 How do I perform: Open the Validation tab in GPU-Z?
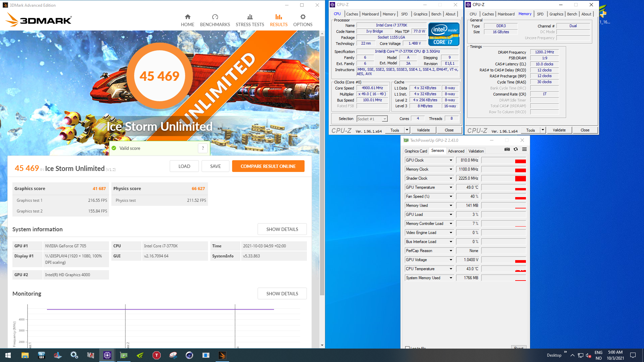pyautogui.click(x=476, y=151)
